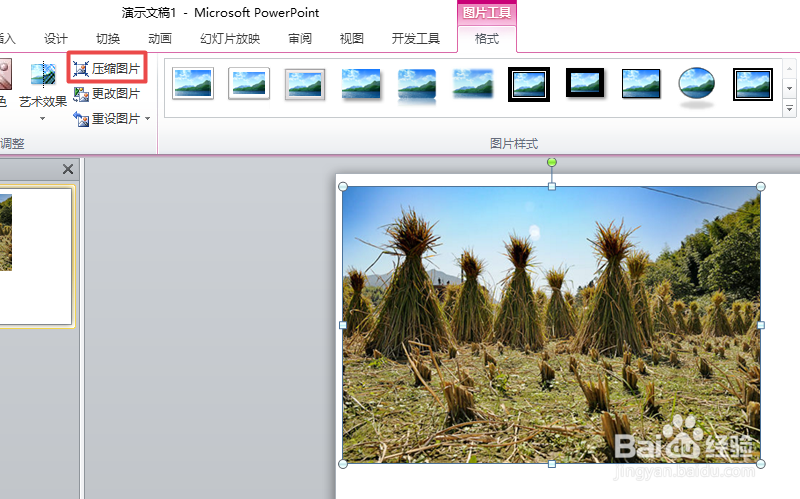The height and width of the screenshot is (499, 800).
Task: Open the Review (审阅) tab
Action: (x=300, y=39)
